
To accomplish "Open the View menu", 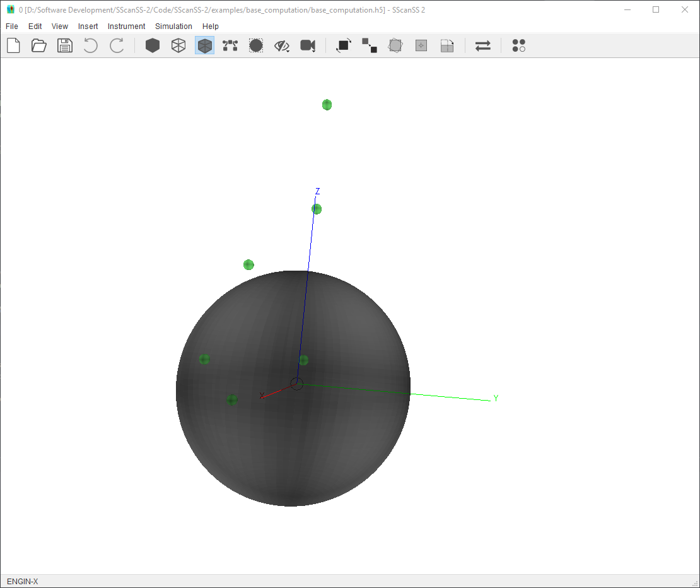I will click(60, 26).
